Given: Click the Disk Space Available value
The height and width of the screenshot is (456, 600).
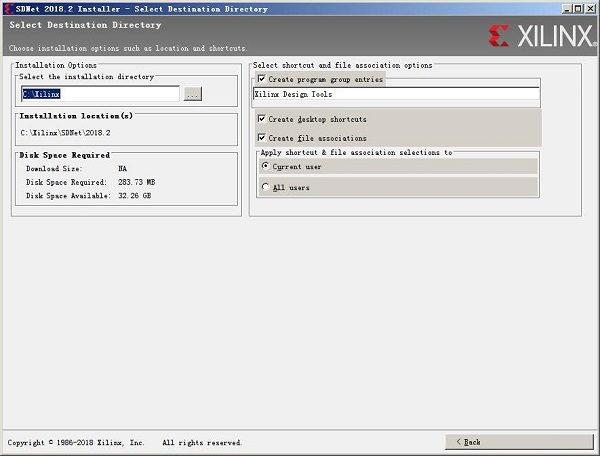Looking at the screenshot, I should coord(134,195).
